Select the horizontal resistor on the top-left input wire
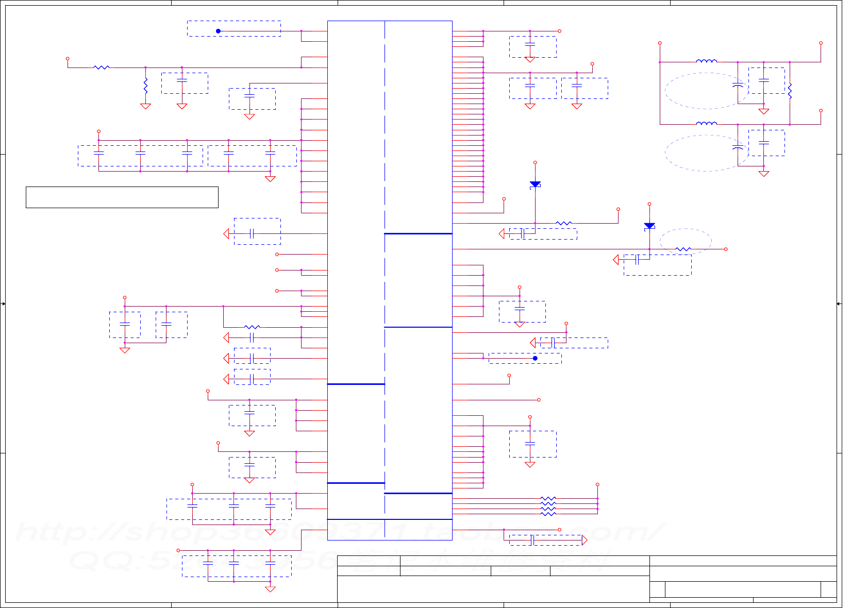868x608 pixels. (102, 67)
